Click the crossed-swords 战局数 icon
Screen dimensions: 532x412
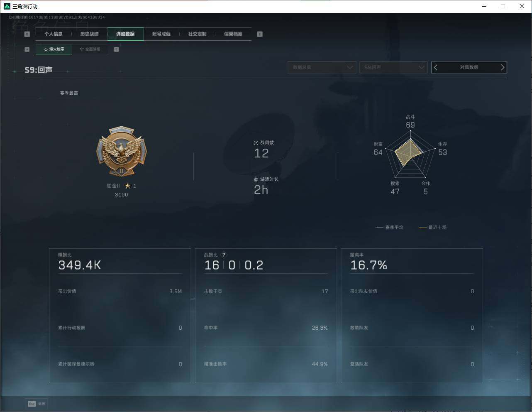pyautogui.click(x=256, y=143)
